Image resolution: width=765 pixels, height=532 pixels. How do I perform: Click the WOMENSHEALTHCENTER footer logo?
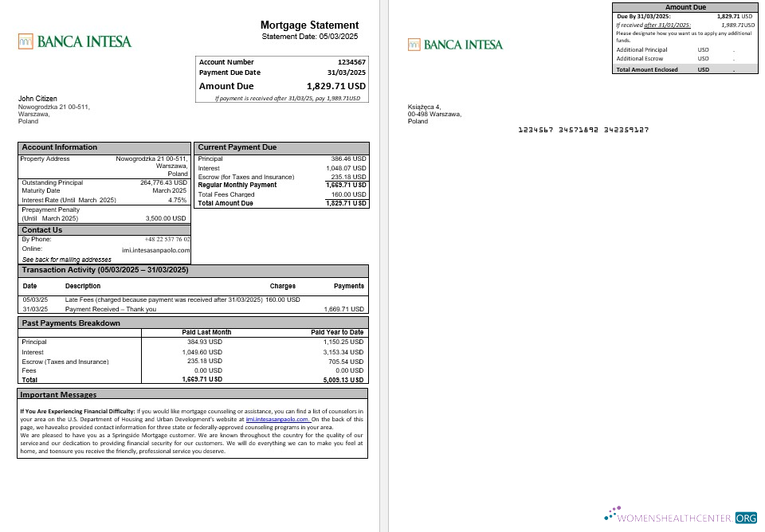pyautogui.click(x=681, y=516)
